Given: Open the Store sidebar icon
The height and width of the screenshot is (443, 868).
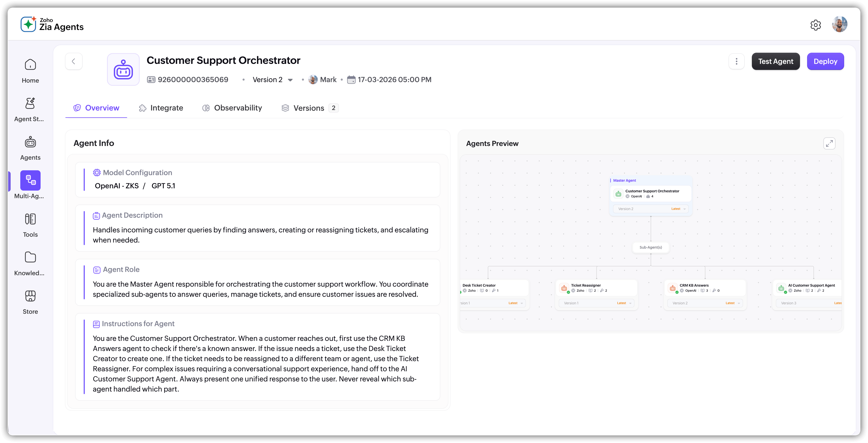Looking at the screenshot, I should pyautogui.click(x=30, y=296).
